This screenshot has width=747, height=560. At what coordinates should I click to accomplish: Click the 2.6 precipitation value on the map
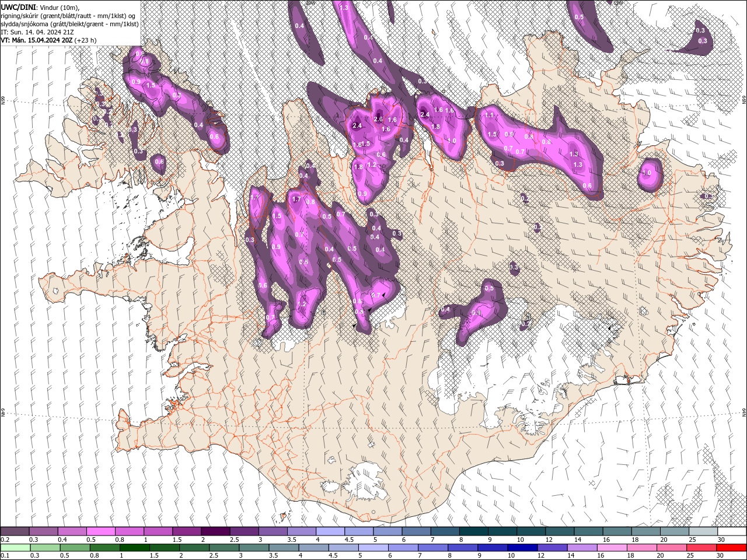(378, 119)
